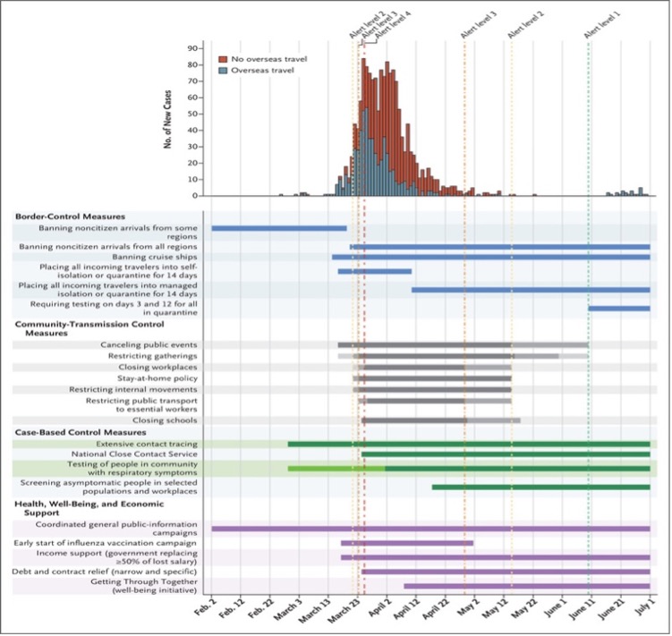672x636 pixels.
Task: Click the green bar for screening asymptomatic people
Action: click(x=540, y=488)
